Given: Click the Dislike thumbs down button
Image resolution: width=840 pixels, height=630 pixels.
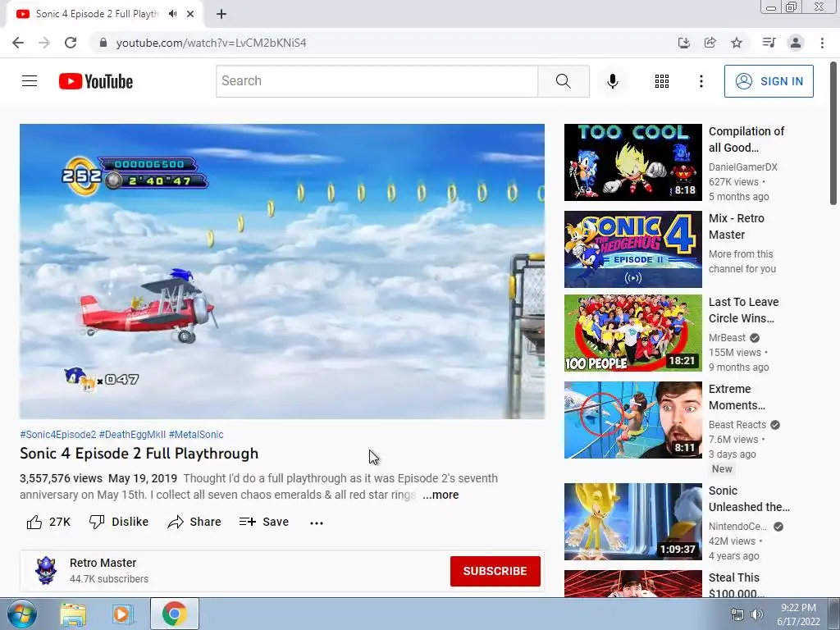Looking at the screenshot, I should point(119,522).
